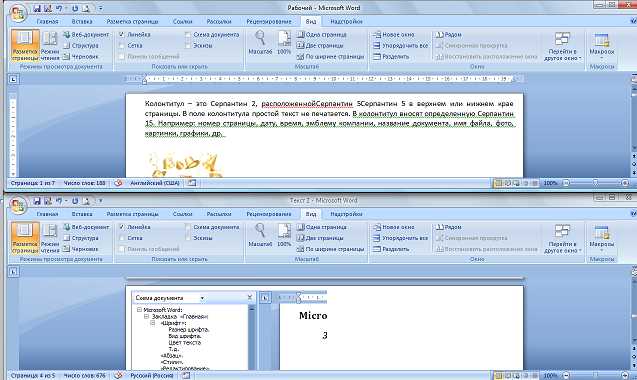Click Рядом in the Рабочий window
This screenshot has height=380, width=637.
(x=449, y=35)
